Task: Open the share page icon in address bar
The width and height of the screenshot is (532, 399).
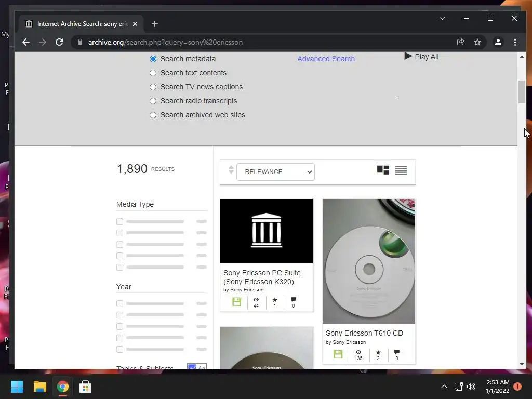Action: point(460,42)
